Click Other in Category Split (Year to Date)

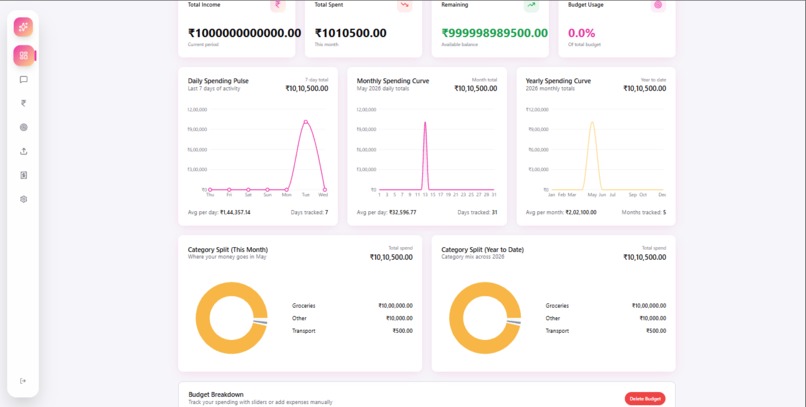553,319
